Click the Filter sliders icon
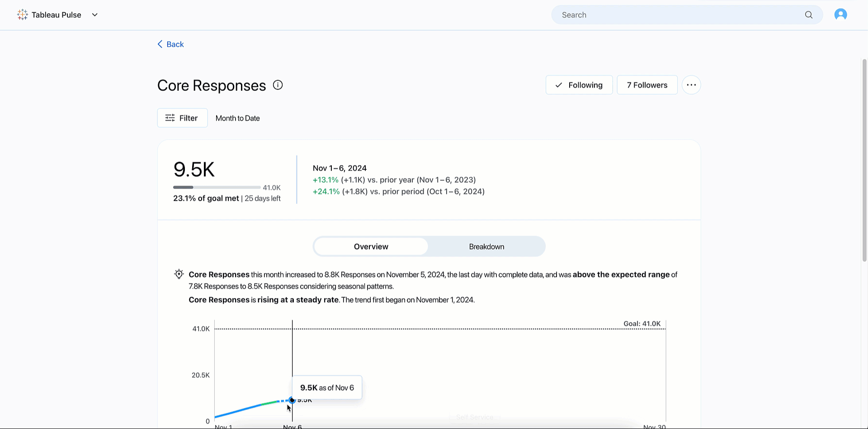Screen dimensions: 868x429 170,118
